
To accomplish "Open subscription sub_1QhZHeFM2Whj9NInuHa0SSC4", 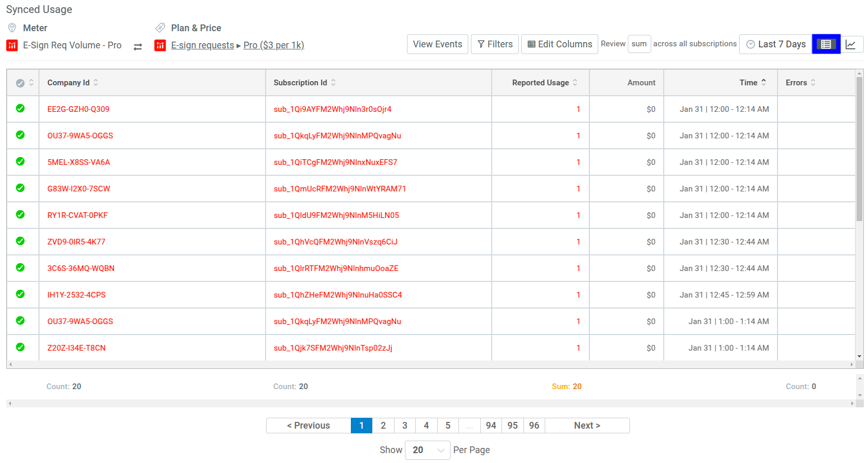I will point(338,295).
